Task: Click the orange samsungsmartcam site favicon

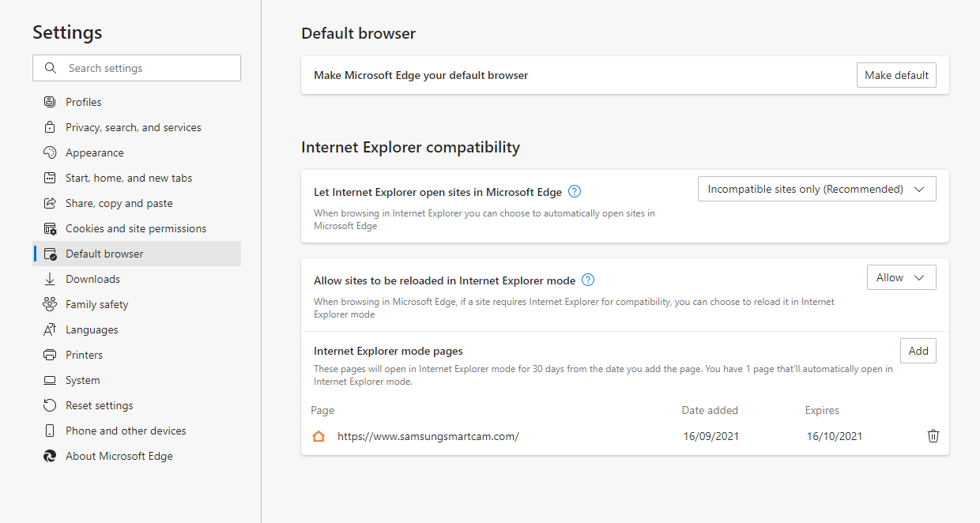Action: [318, 436]
